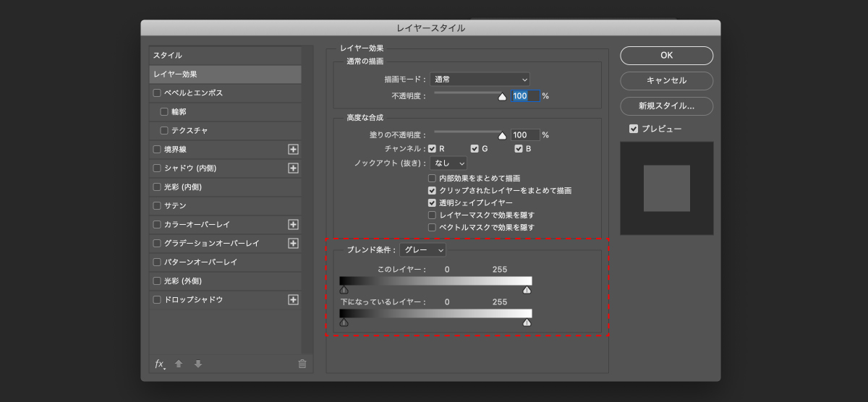Open the fx effects menu icon
This screenshot has width=868, height=402.
pos(160,364)
